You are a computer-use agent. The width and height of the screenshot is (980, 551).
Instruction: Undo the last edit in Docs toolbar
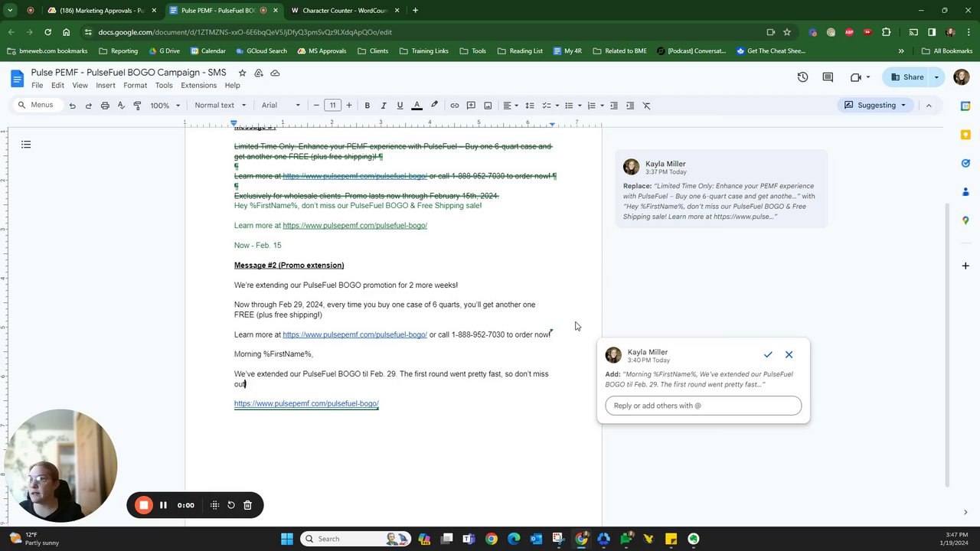point(73,106)
